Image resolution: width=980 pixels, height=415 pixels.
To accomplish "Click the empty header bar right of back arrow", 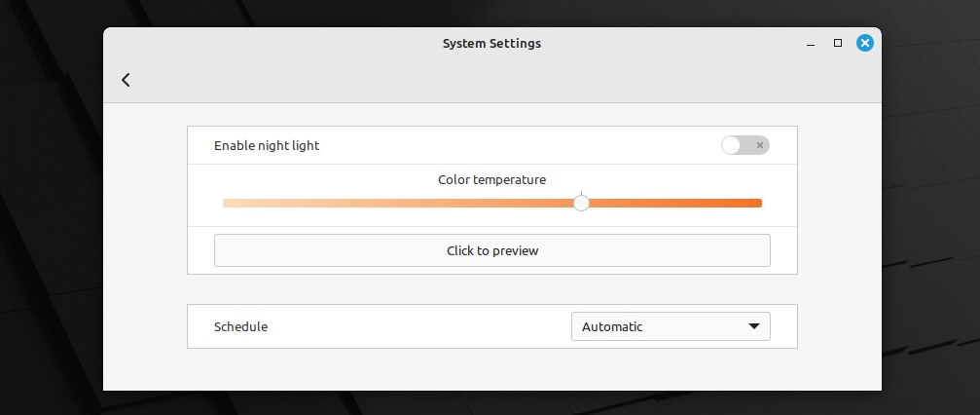I will point(500,80).
